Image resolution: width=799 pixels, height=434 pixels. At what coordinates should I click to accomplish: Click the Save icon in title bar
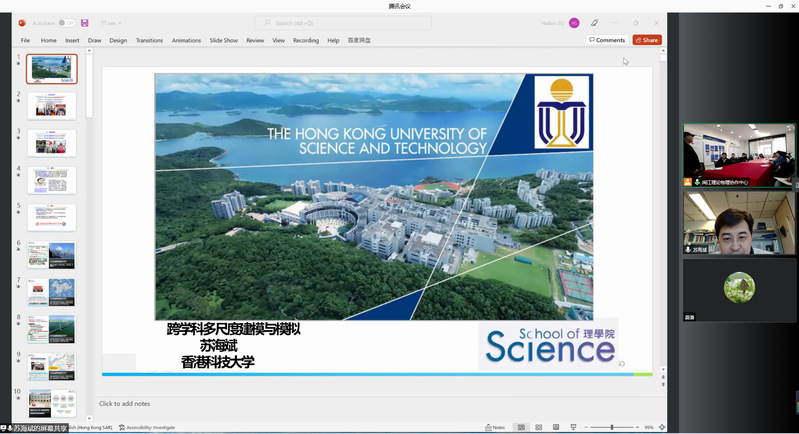point(85,23)
